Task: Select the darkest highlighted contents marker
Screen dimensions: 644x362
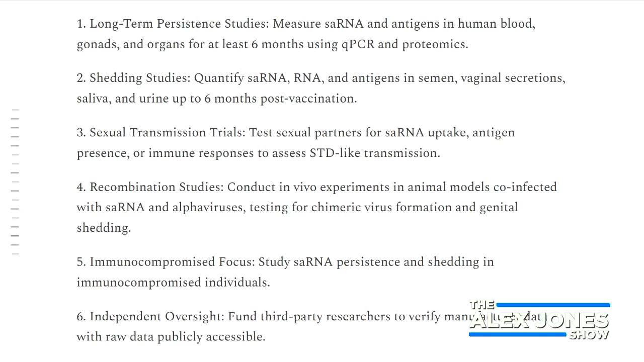Action: 15,235
